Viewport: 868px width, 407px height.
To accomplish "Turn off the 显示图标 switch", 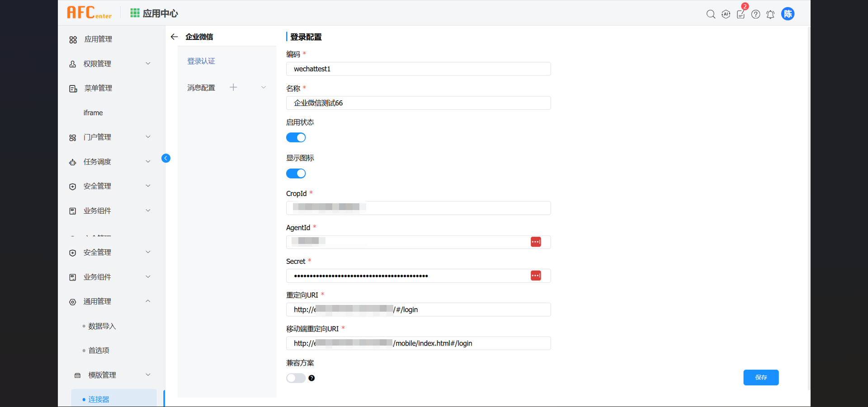I will pos(296,173).
